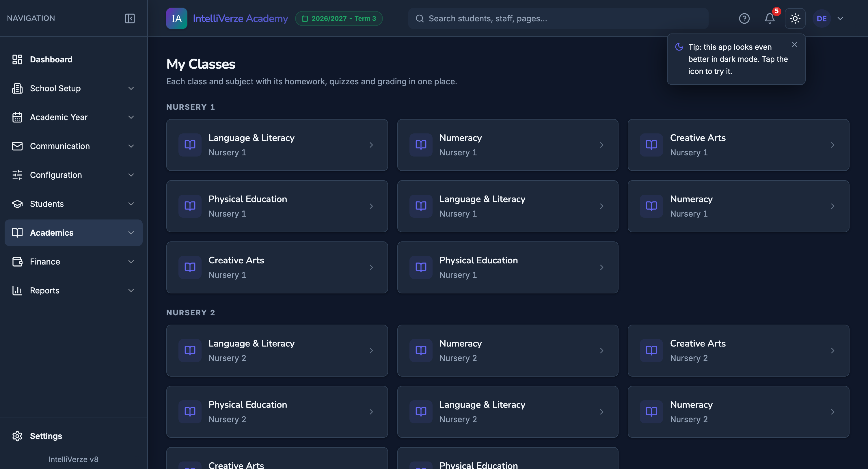The height and width of the screenshot is (469, 868).
Task: Click the Academics book icon
Action: tap(17, 232)
